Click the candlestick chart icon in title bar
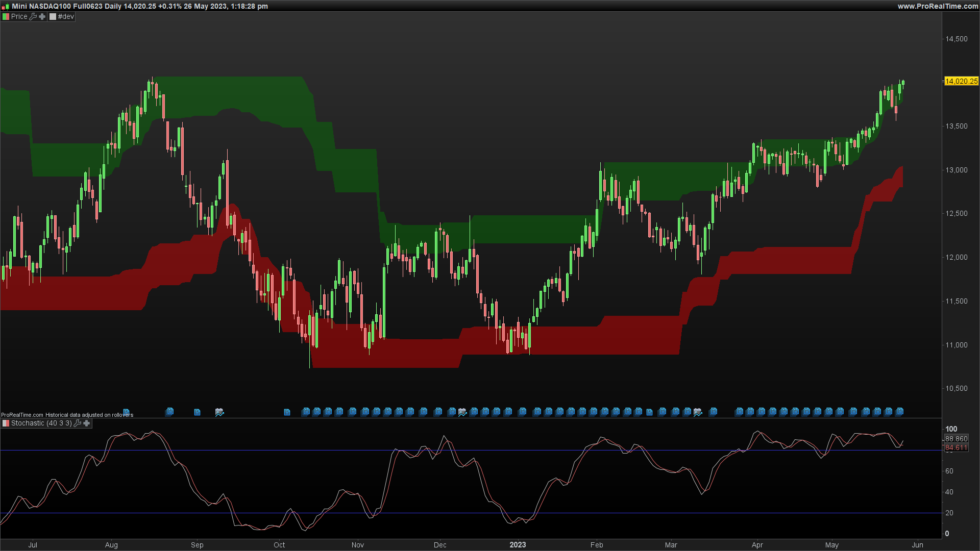The image size is (980, 551). [x=5, y=6]
